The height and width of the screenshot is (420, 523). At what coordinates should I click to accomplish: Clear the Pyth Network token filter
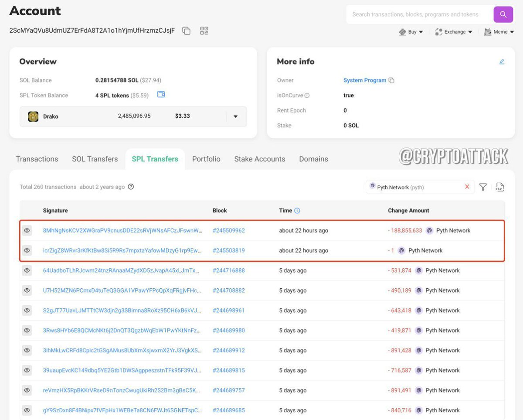click(467, 187)
